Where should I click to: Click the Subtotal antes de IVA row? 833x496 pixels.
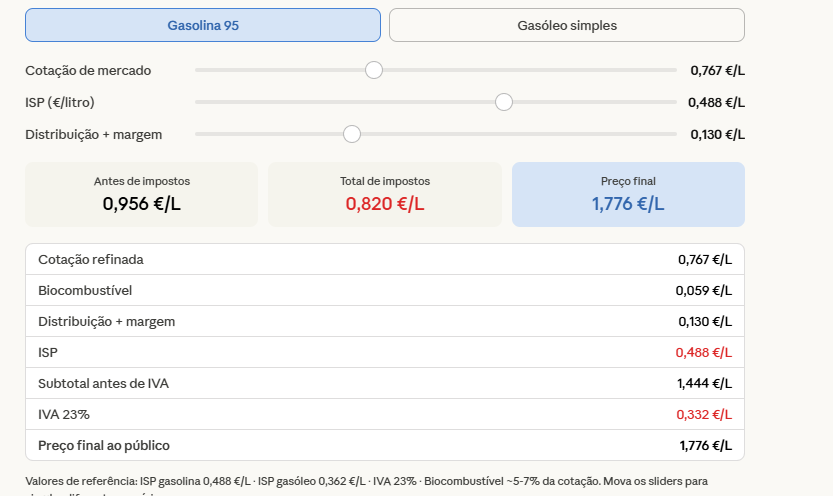point(385,383)
